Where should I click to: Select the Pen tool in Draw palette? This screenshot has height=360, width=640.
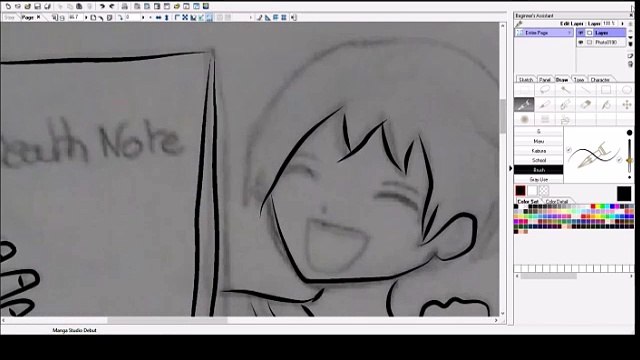524,105
